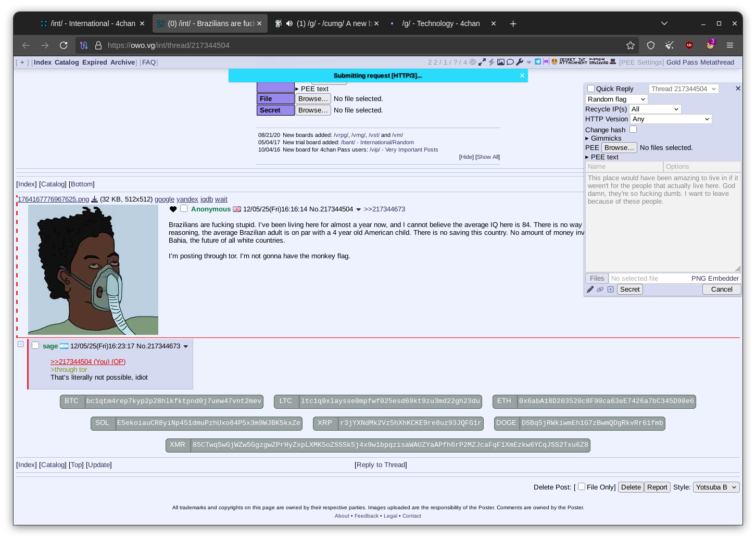The image size is (756, 540).
Task: Open the Recycle IP(s) All dropdown
Action: 655,109
